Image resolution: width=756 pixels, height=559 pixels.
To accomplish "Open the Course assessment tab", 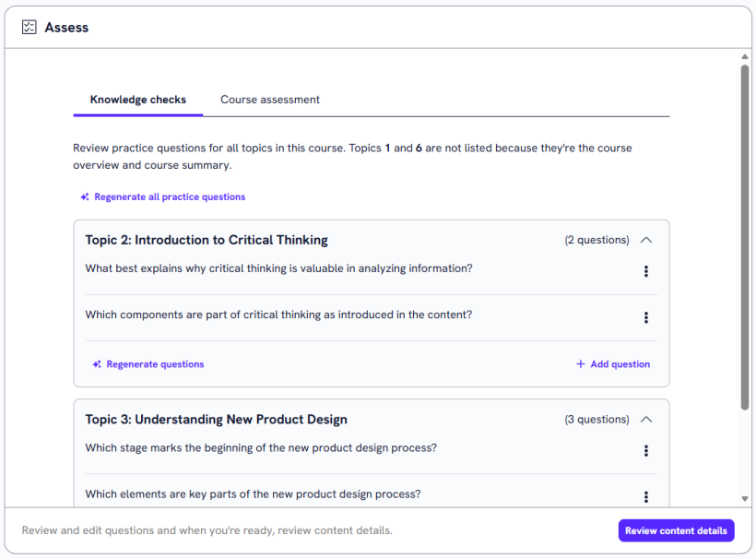I will click(x=270, y=100).
